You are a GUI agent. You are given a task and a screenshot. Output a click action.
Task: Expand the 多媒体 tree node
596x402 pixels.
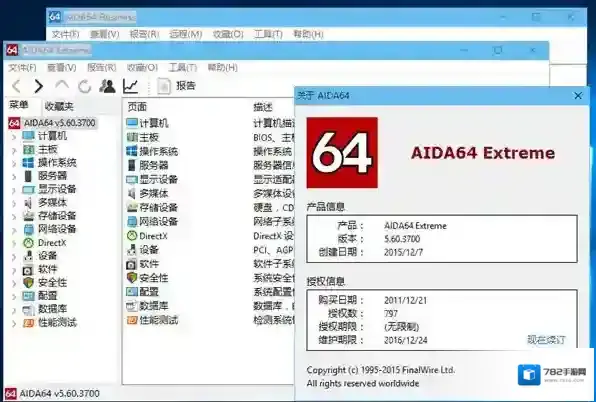14,203
